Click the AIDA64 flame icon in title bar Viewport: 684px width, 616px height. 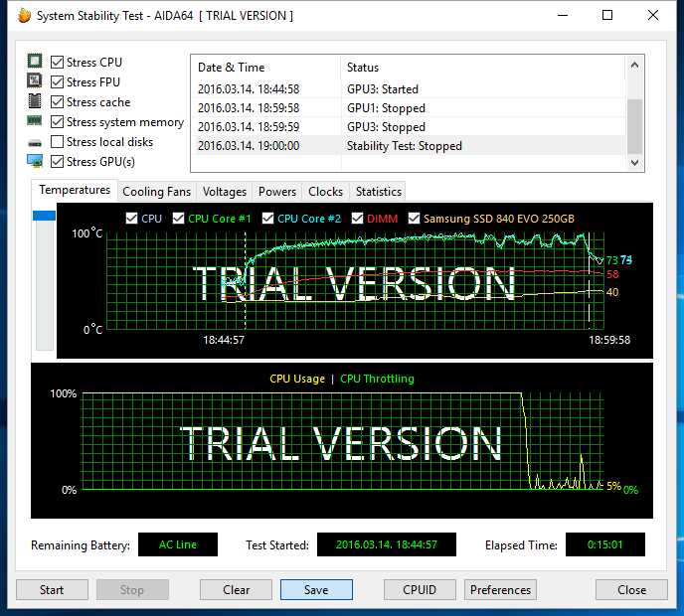pyautogui.click(x=25, y=16)
